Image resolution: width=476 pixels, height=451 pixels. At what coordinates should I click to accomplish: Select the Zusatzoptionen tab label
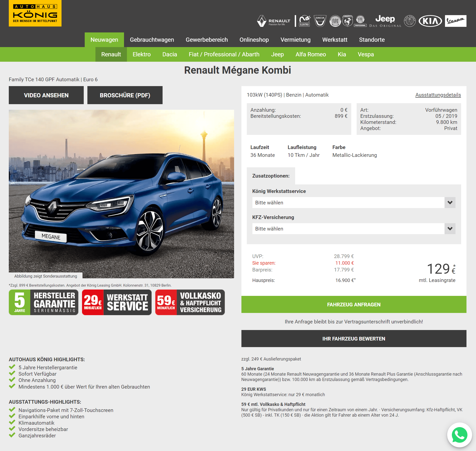click(x=271, y=176)
